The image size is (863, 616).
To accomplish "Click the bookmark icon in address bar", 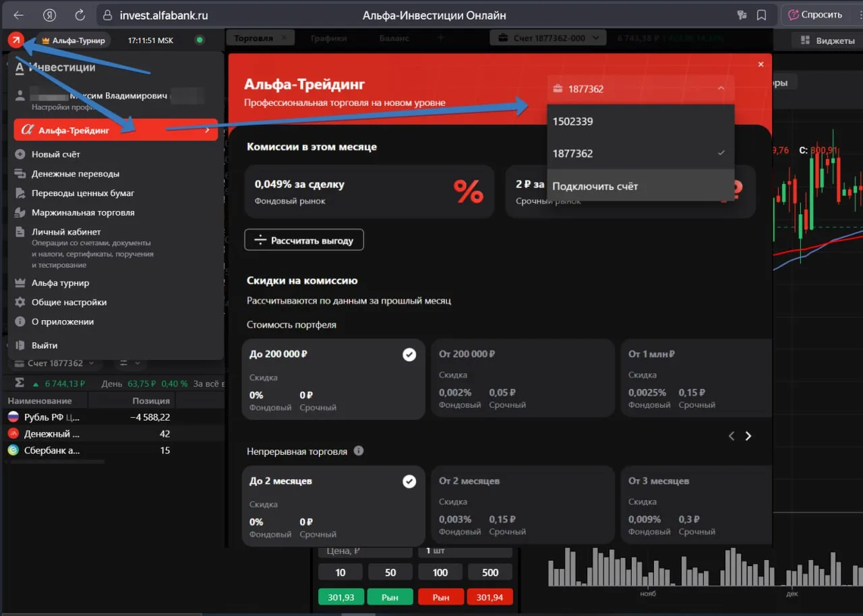I will 761,15.
